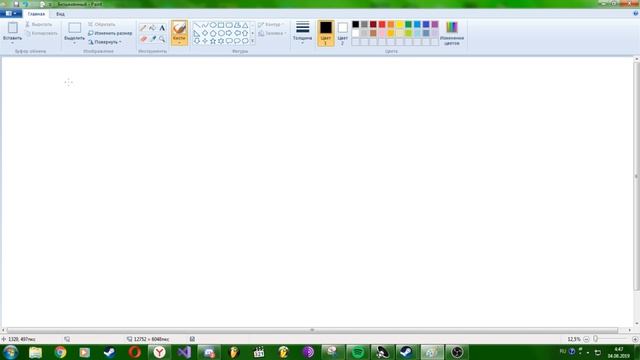The image size is (640, 360).
Task: Click the vertical scrollbar down arrow
Action: (x=636, y=324)
